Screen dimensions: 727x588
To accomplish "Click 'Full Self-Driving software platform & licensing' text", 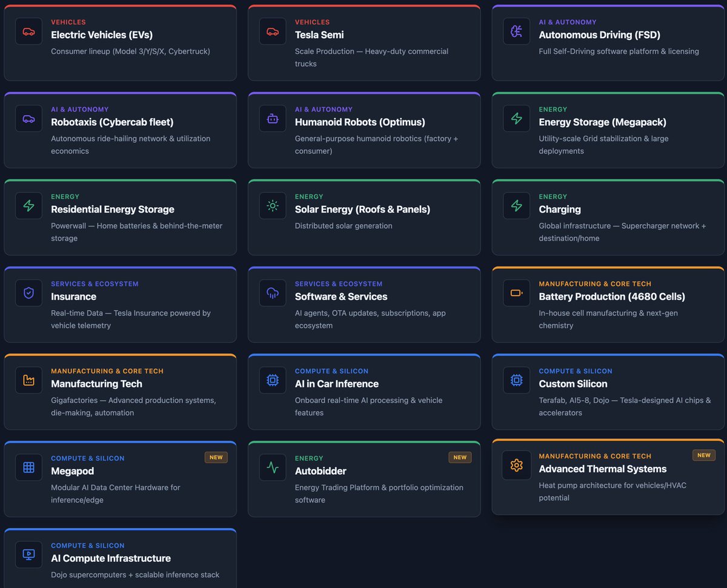I will point(619,51).
